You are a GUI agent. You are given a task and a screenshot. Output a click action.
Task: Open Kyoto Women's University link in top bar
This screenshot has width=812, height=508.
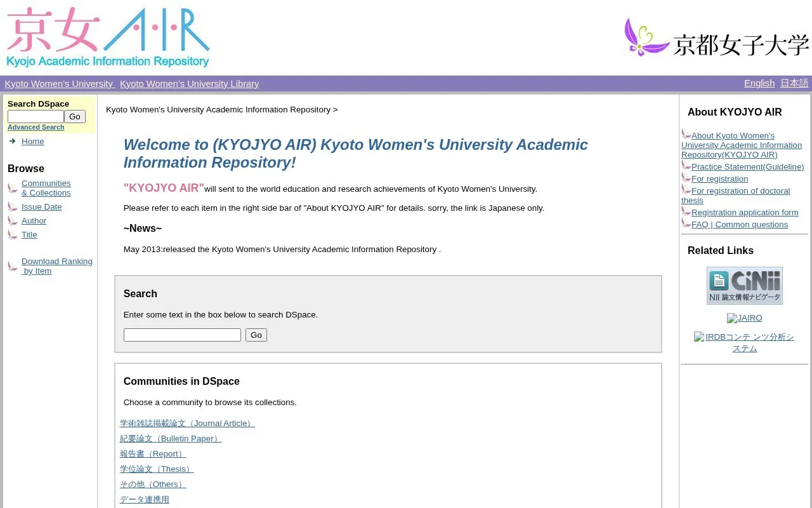(x=60, y=84)
